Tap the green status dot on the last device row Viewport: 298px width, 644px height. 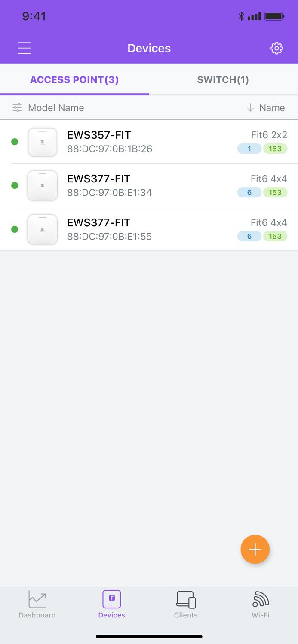pyautogui.click(x=15, y=229)
